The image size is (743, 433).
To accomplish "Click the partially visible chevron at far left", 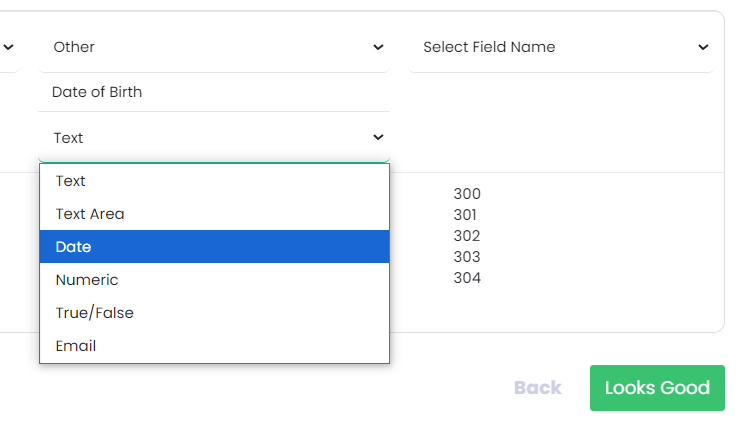I will coord(8,47).
